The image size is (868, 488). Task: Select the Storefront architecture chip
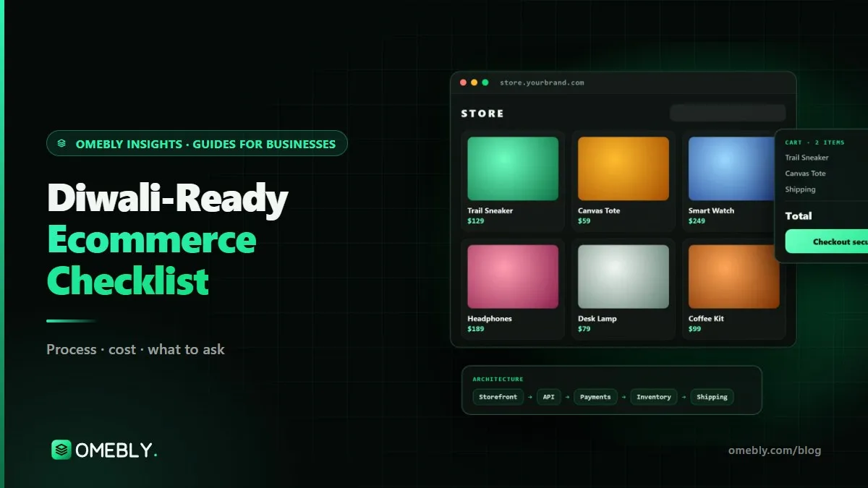click(498, 397)
